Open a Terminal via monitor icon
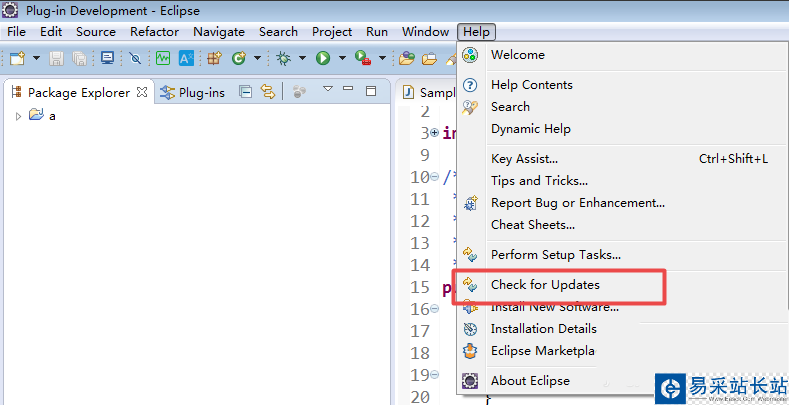 pyautogui.click(x=107, y=58)
